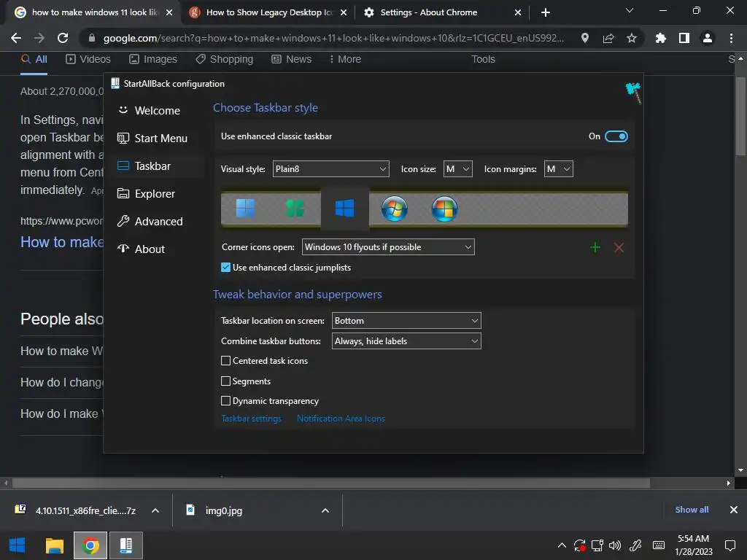Click the Chrome extensions puzzle icon
747x560 pixels.
(x=660, y=38)
